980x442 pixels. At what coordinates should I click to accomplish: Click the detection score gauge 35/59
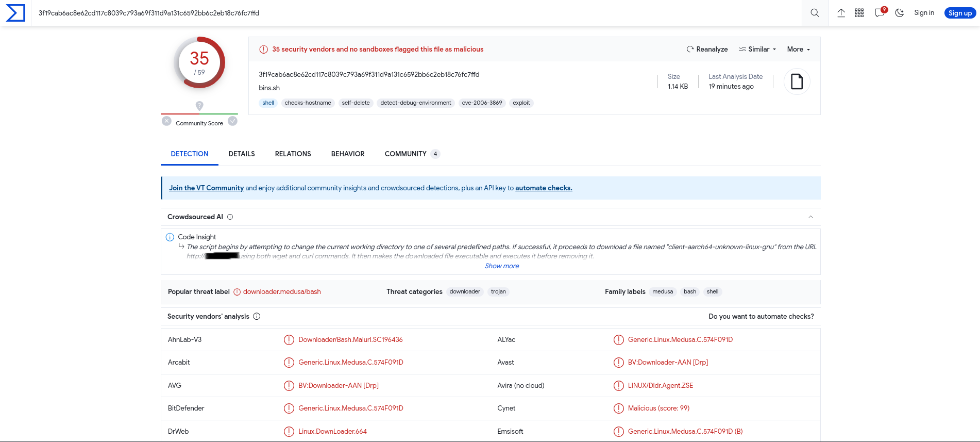coord(199,62)
